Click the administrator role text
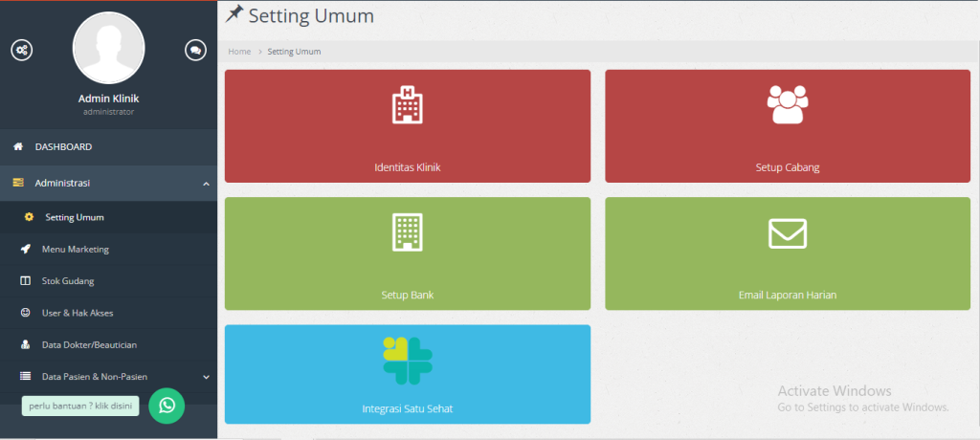 click(x=109, y=112)
